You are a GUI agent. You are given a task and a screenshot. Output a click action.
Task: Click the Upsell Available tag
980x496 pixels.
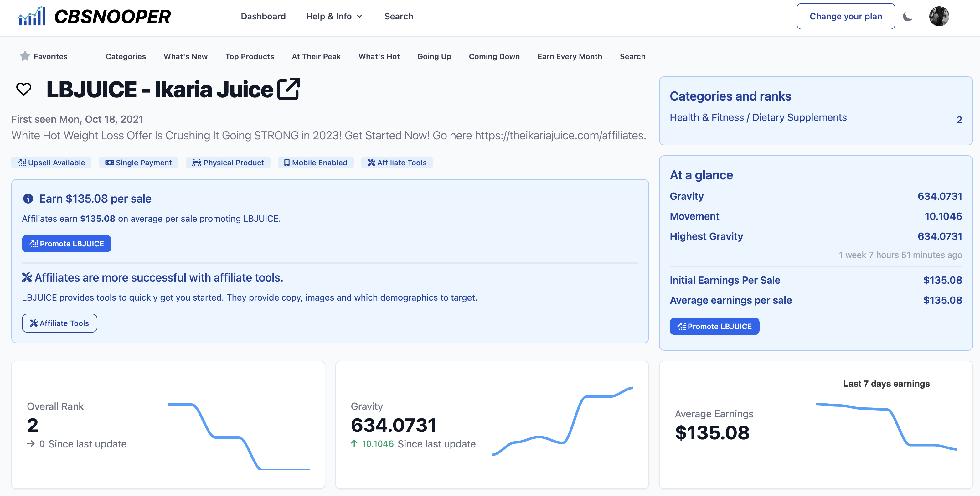point(51,163)
